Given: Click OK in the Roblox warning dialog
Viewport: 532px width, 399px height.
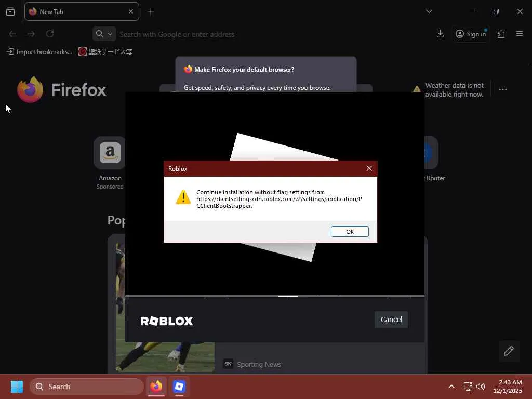Looking at the screenshot, I should 350,231.
